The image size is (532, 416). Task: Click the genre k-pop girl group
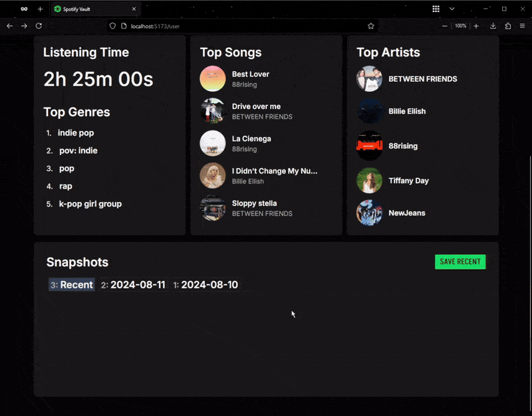(90, 204)
